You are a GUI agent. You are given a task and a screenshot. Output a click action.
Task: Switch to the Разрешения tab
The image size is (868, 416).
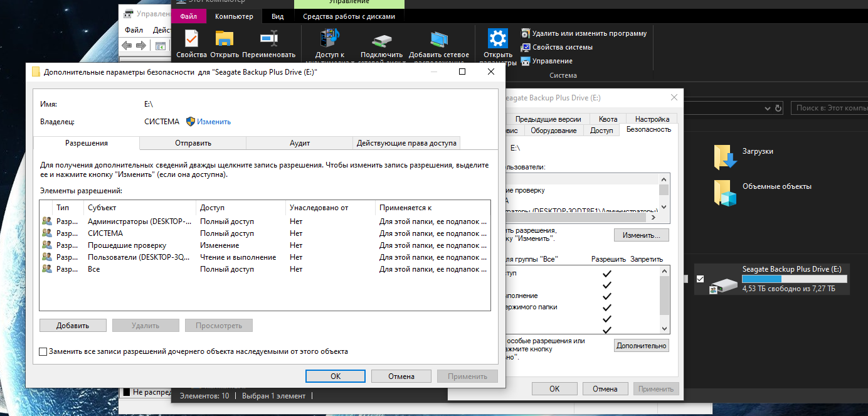click(87, 143)
